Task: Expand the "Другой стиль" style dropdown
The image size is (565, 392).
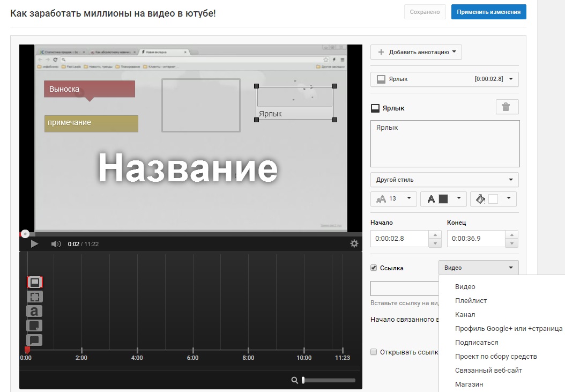Action: click(444, 180)
